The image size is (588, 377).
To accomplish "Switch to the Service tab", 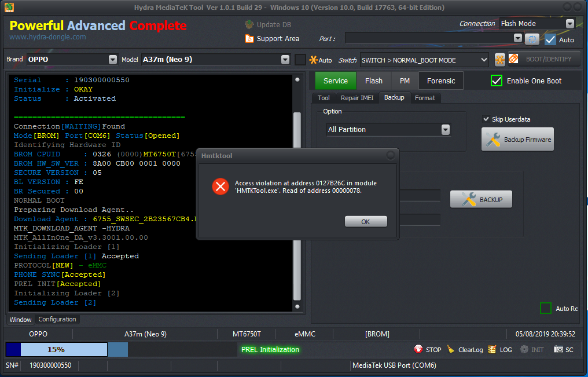I will pyautogui.click(x=336, y=80).
